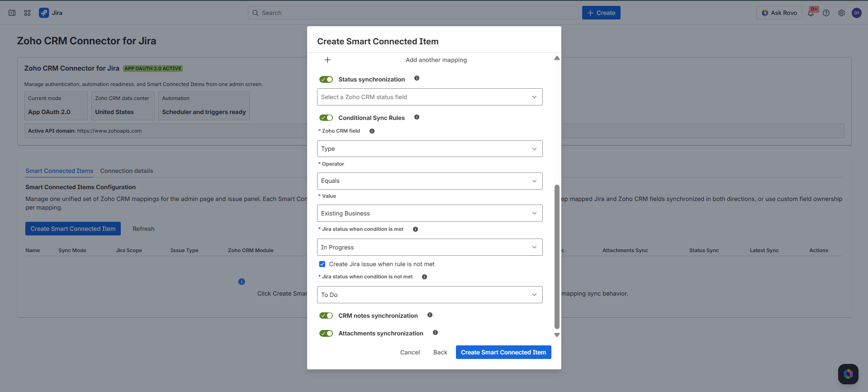Click the United States data center value

tap(114, 112)
